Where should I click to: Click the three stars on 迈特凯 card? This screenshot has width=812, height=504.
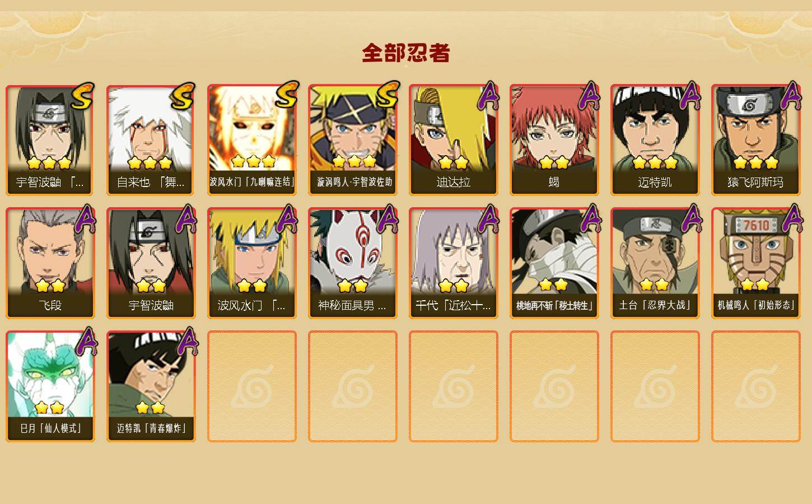pos(655,163)
